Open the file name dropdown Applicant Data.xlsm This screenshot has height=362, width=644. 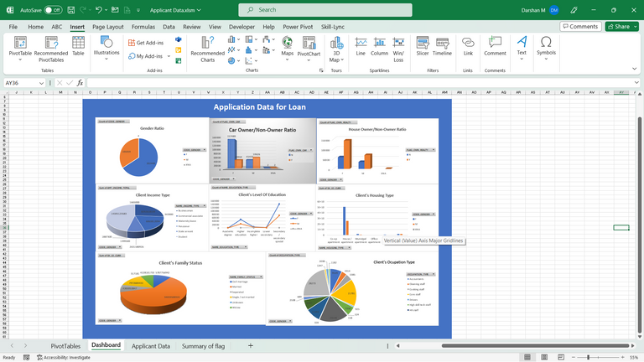pyautogui.click(x=175, y=10)
